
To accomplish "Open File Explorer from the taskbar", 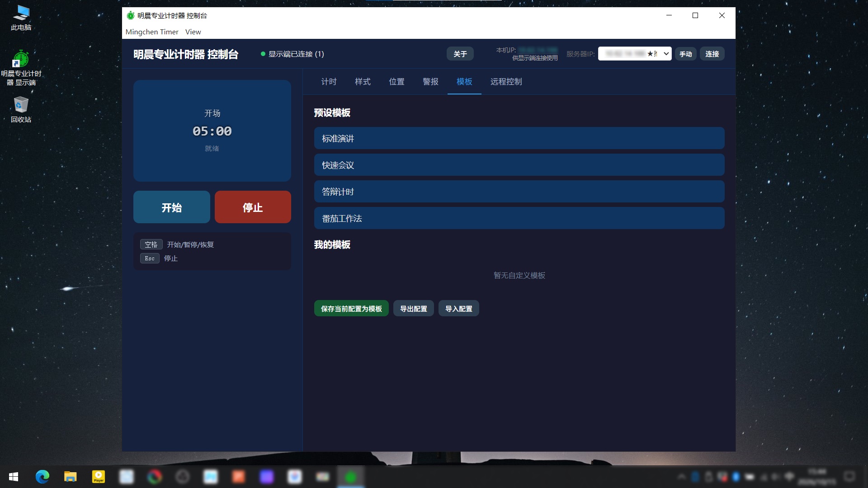I will point(71,477).
